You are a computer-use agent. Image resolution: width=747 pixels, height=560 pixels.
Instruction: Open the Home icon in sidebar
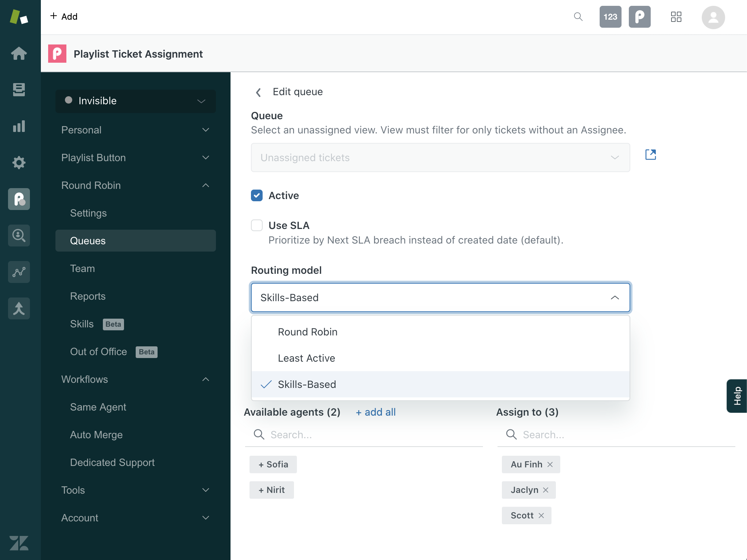[19, 53]
